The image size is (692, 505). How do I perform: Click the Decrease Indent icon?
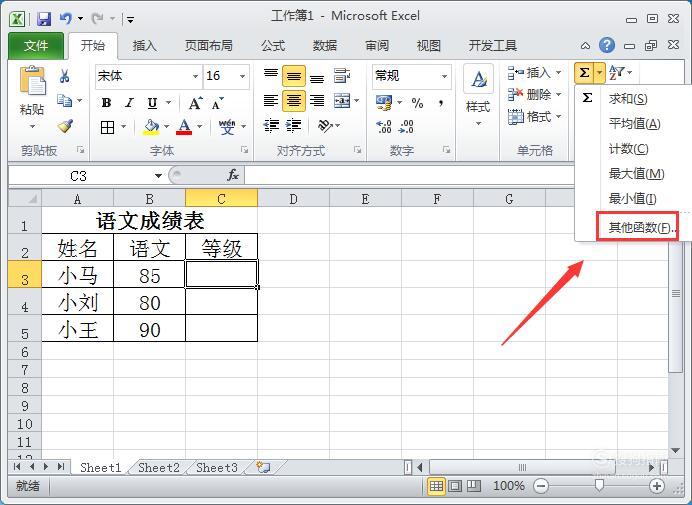(x=271, y=126)
